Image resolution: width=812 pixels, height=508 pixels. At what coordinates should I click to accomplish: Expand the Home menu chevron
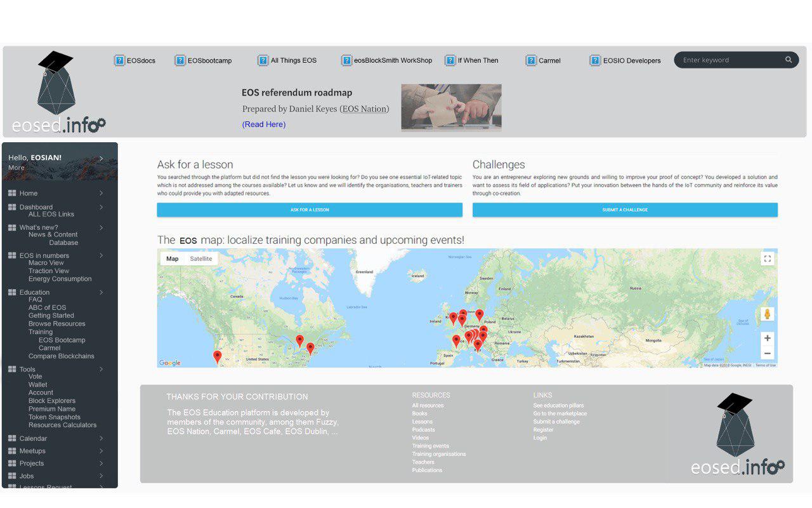click(101, 193)
